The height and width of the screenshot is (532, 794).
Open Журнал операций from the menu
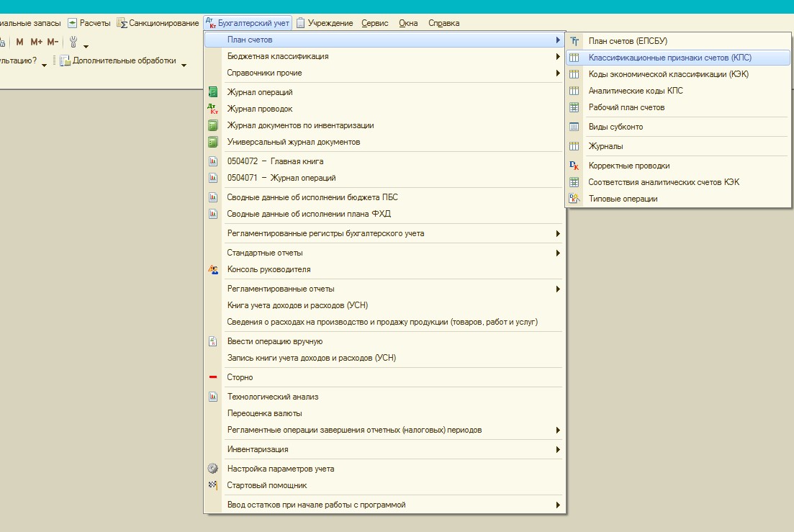click(x=259, y=92)
